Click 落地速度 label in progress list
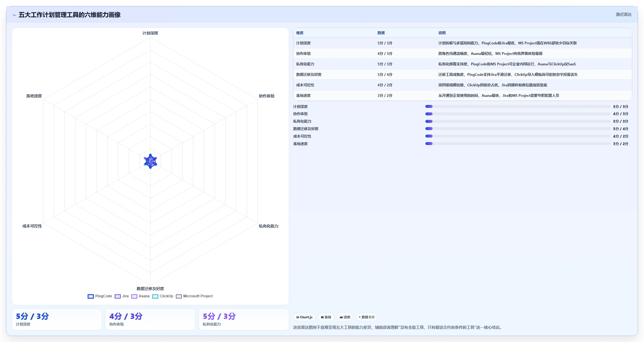 point(300,144)
